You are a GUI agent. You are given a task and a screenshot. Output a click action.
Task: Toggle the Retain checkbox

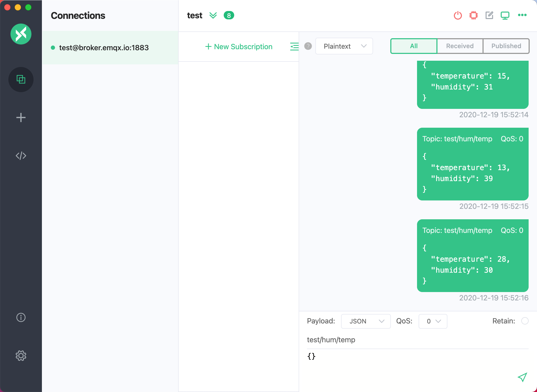(525, 321)
